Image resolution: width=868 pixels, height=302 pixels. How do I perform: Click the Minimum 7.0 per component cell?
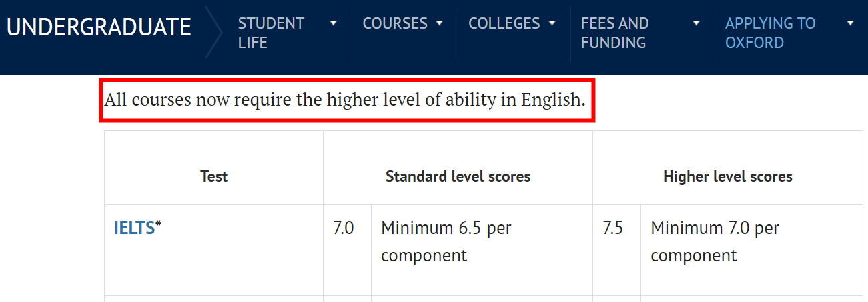click(x=715, y=241)
